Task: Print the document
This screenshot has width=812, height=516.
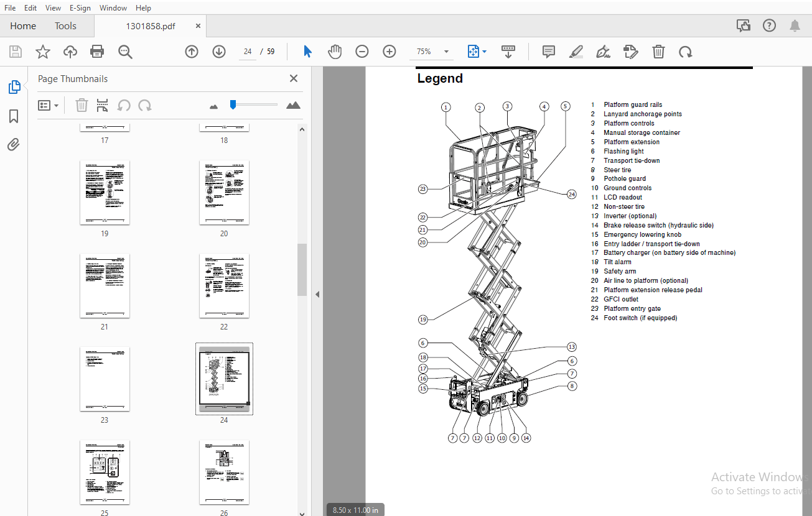Action: [x=97, y=52]
